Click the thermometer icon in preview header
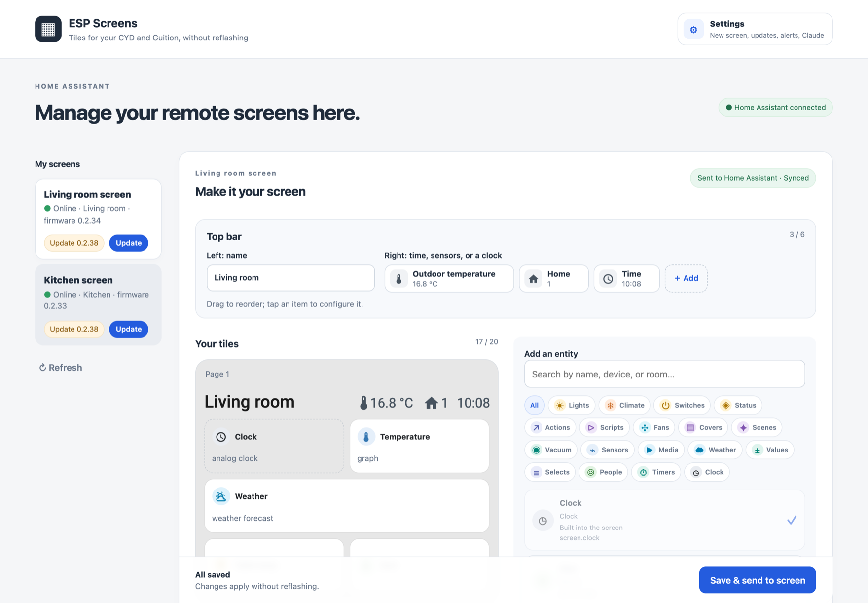Screen dimensions: 868x603 click(363, 403)
